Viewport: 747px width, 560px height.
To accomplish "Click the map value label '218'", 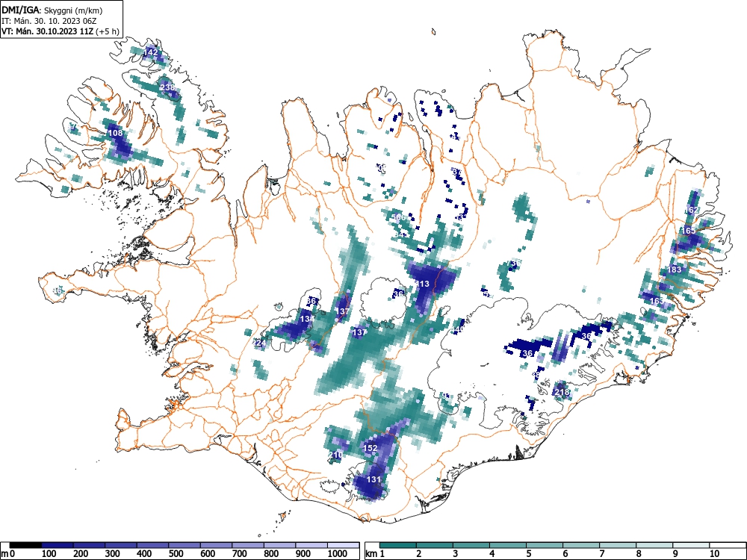I will 562,393.
